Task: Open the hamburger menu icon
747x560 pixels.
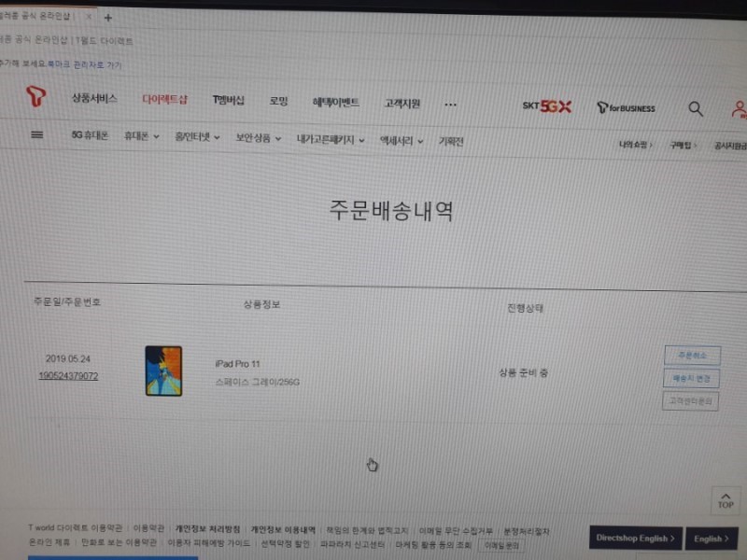Action: (36, 134)
